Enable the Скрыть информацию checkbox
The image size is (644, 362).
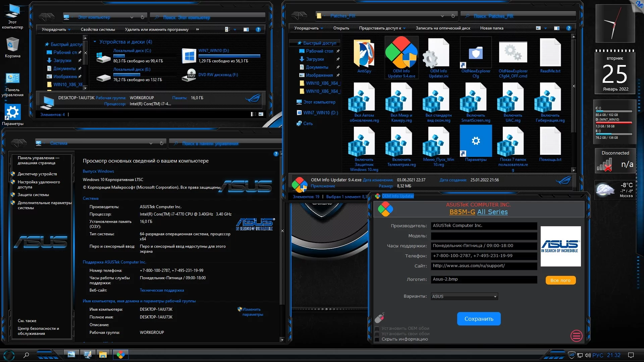pyautogui.click(x=377, y=339)
